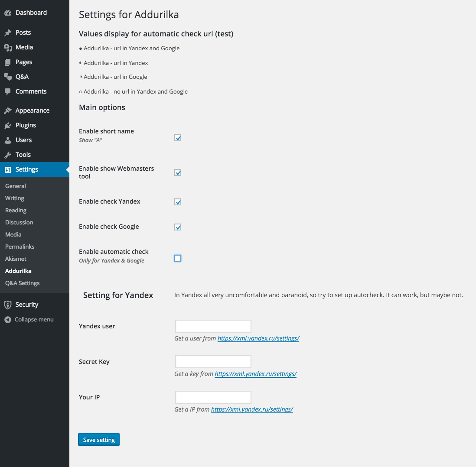
Task: Click the Settings sliders icon
Action: click(x=8, y=170)
